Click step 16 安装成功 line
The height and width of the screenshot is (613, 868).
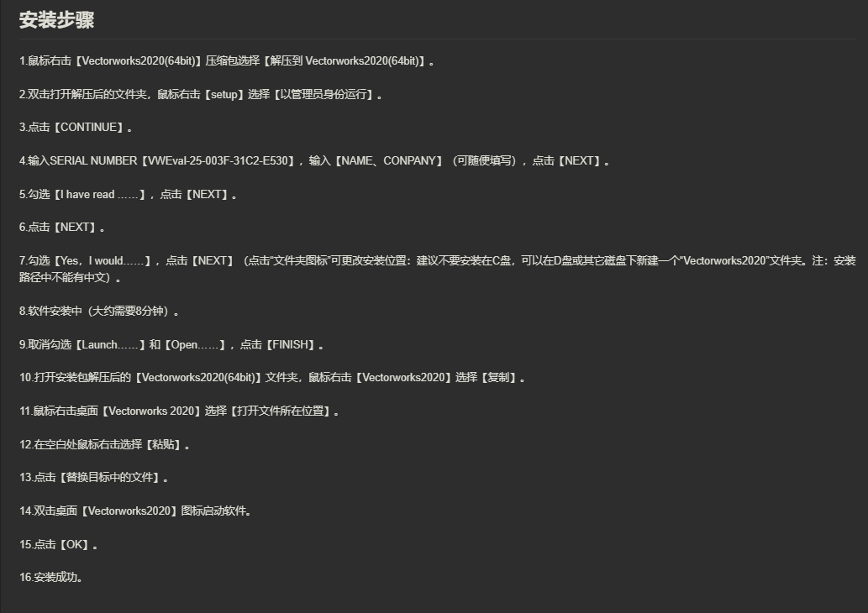(51, 577)
